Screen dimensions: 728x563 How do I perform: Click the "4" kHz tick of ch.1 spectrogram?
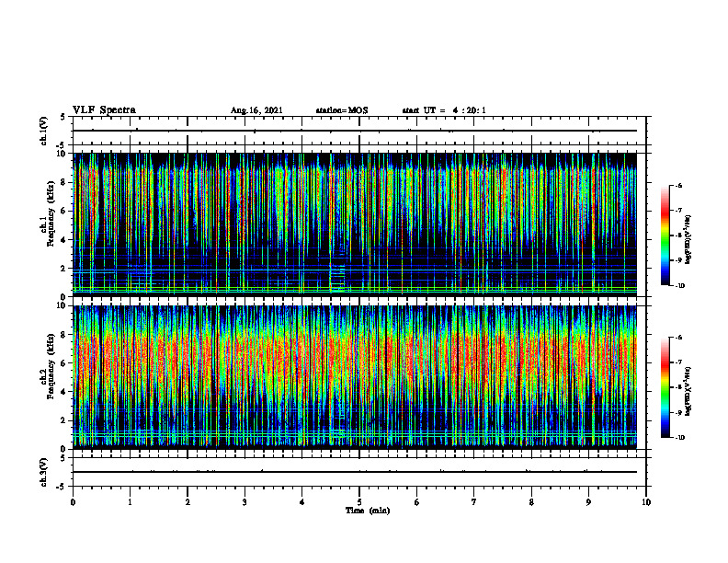pos(64,240)
